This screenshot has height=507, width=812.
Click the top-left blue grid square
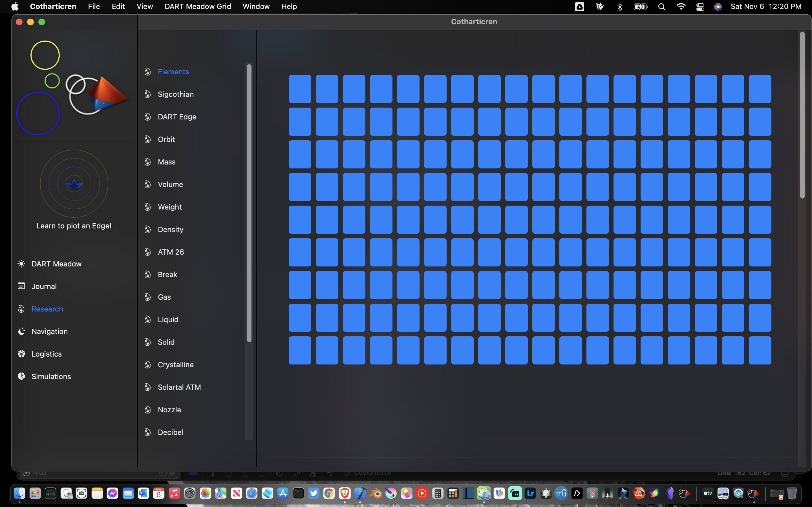click(x=300, y=89)
